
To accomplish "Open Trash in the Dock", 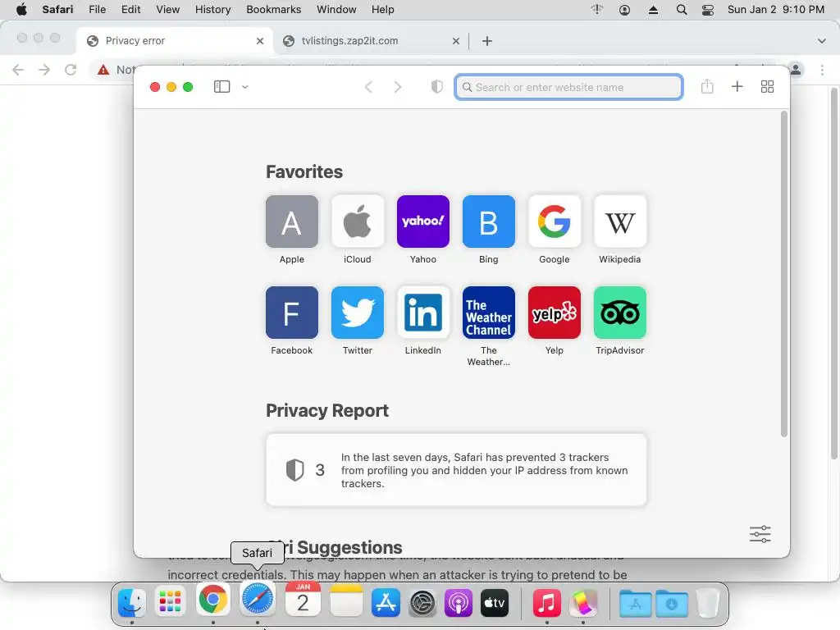I will (708, 603).
